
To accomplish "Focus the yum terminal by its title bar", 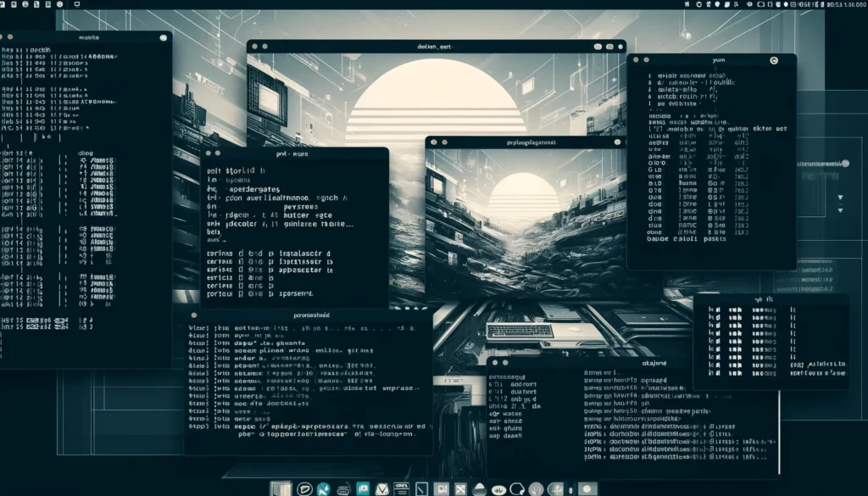I will pos(710,60).
